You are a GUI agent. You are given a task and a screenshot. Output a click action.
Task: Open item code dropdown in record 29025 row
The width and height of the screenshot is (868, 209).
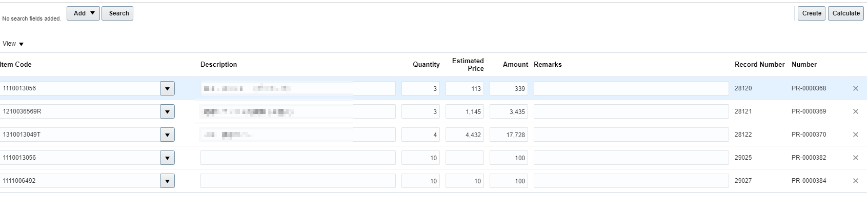(168, 158)
